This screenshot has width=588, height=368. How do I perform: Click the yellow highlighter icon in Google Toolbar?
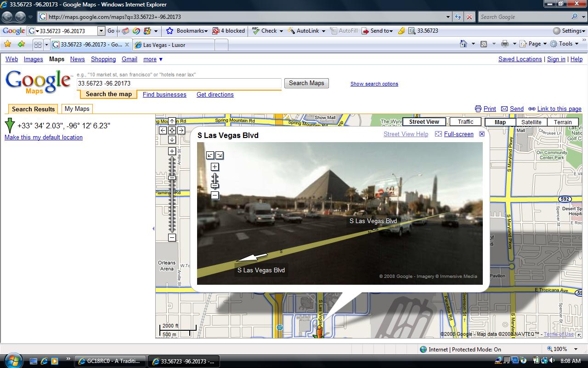401,31
